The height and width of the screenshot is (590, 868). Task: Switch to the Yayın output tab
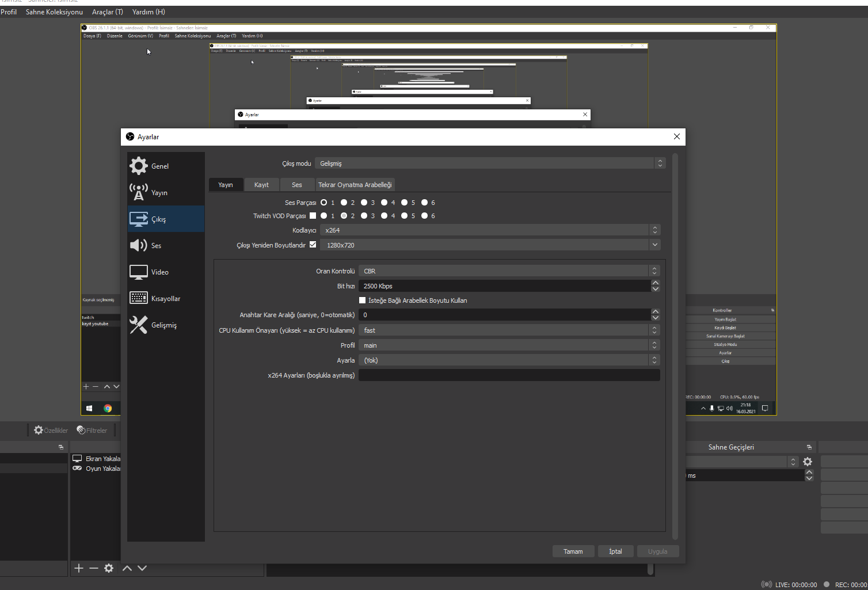coord(226,185)
